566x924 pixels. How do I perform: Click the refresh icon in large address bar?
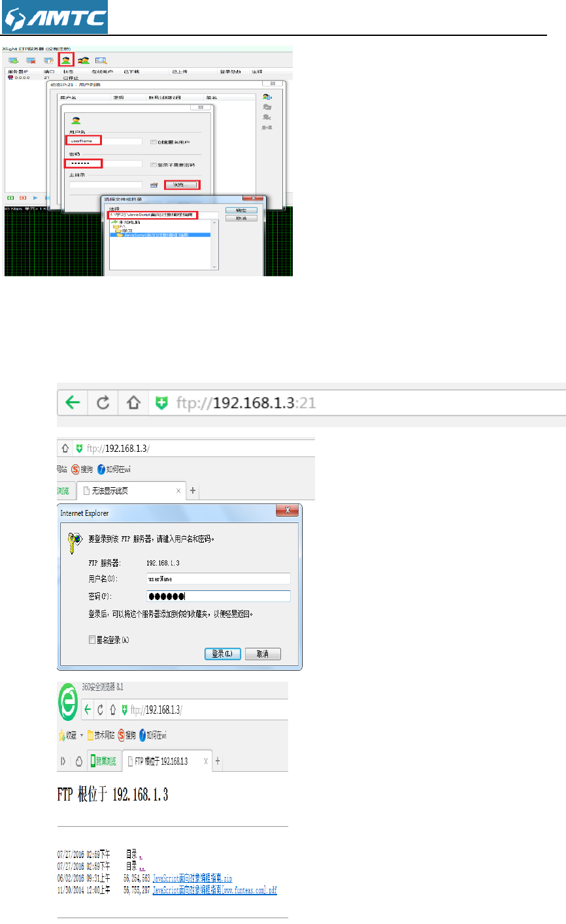(103, 402)
